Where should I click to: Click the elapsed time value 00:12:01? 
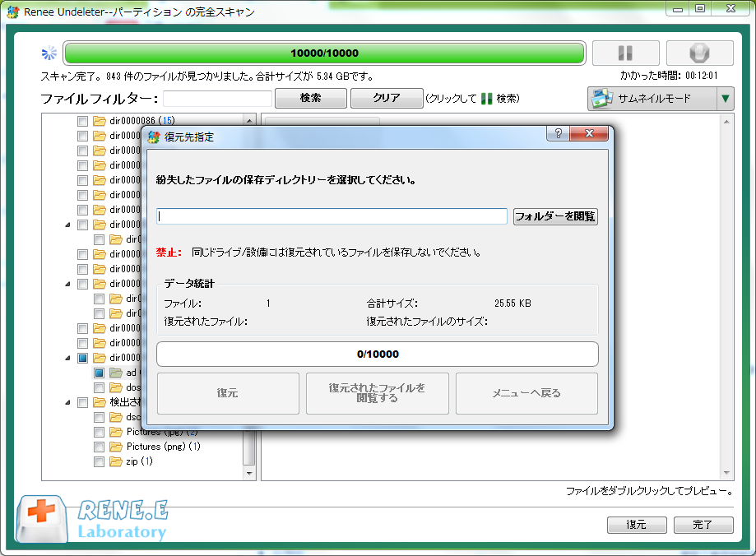point(702,76)
